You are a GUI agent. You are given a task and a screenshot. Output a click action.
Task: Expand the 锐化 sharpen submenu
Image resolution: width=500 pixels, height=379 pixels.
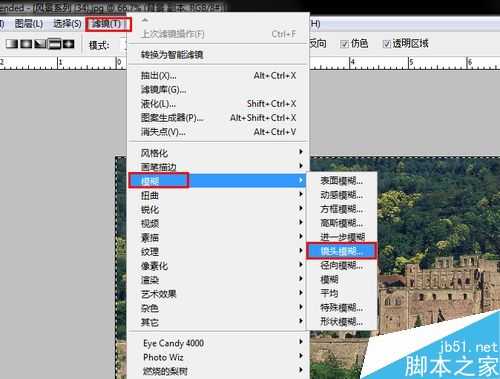pos(218,209)
